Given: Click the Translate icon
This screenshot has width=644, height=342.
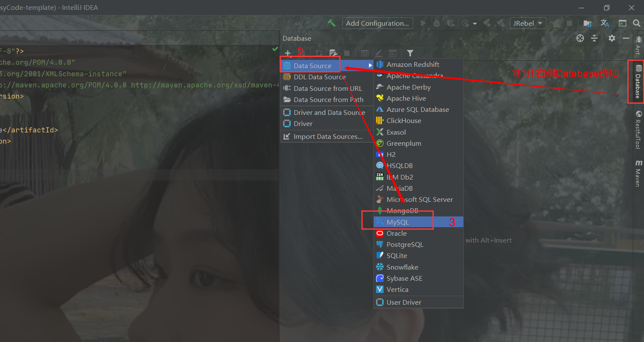Looking at the screenshot, I should (x=605, y=23).
